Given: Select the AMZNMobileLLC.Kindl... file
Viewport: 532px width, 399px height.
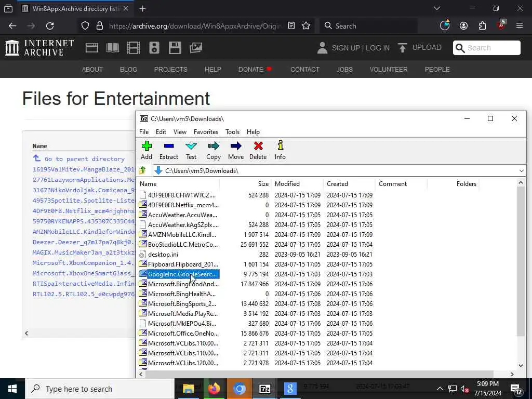Looking at the screenshot, I should pos(182,235).
